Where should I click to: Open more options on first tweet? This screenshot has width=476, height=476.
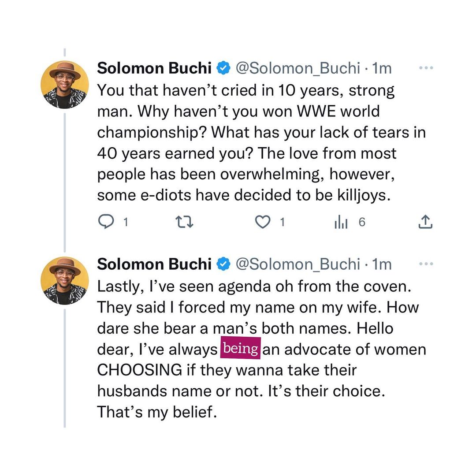426,68
